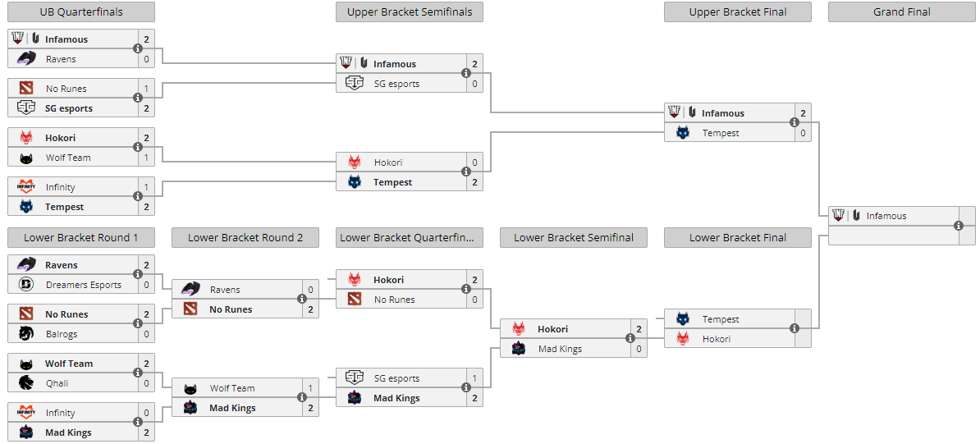
Task: Click the Qhali team logo
Action: (26, 382)
